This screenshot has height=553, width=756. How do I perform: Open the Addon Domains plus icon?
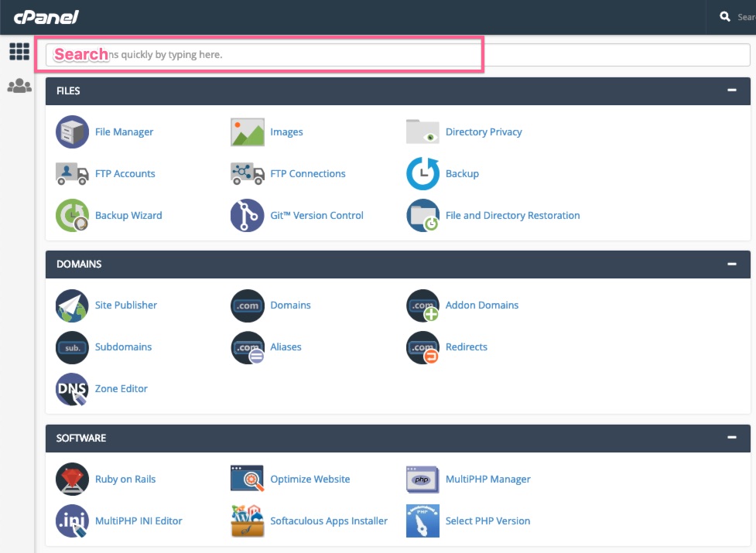[422, 306]
